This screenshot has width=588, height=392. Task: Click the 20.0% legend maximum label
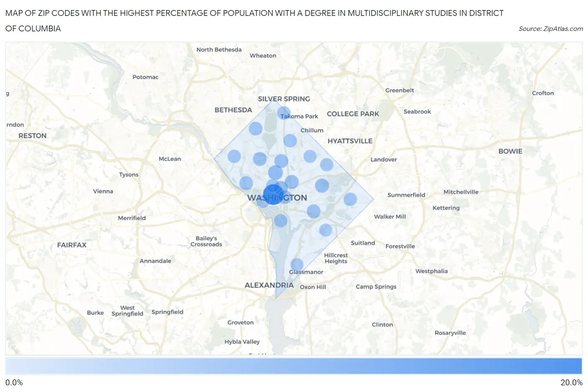572,383
